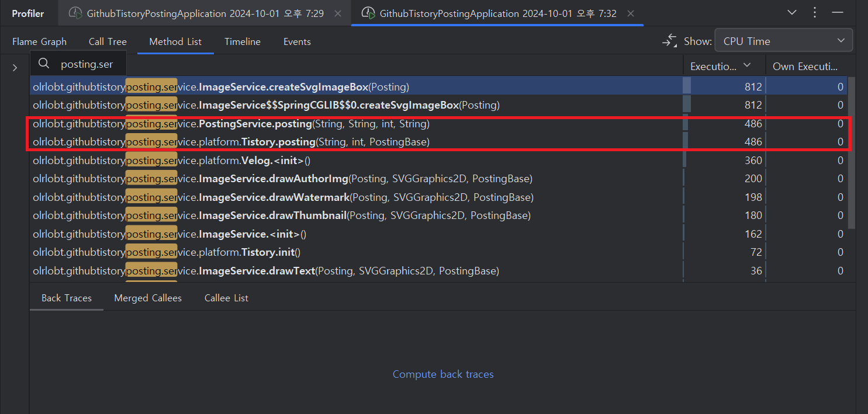Click execution value 72
The height and width of the screenshot is (414, 868).
(756, 252)
